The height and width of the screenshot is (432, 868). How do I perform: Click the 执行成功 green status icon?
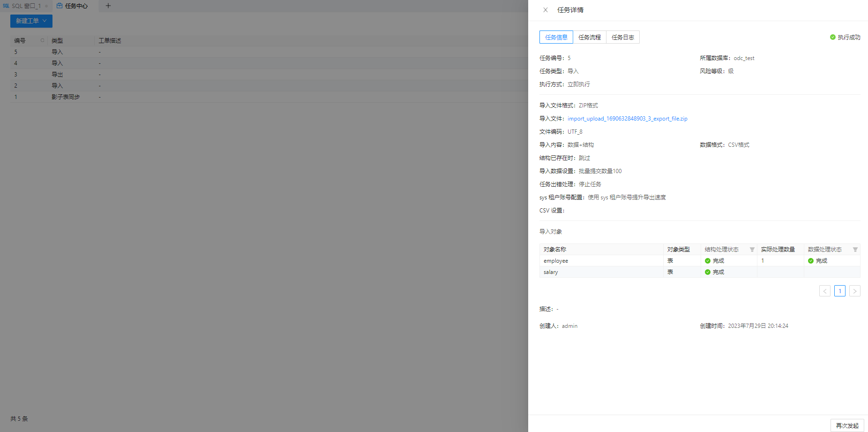833,37
